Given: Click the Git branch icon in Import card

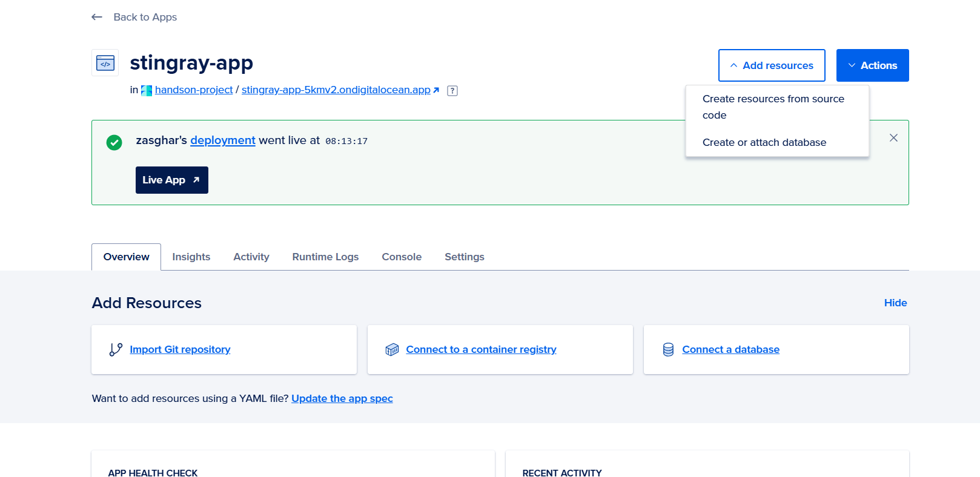Looking at the screenshot, I should (116, 350).
